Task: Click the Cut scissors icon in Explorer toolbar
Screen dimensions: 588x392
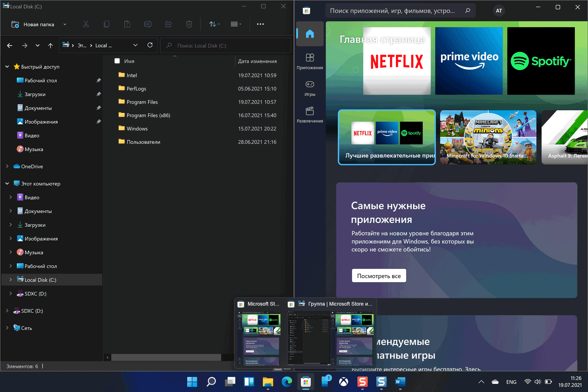Action: tap(86, 24)
